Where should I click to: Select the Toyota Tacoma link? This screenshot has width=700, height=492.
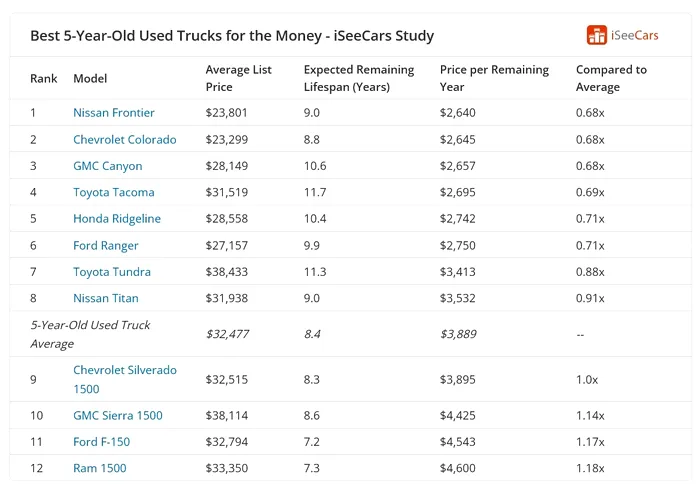coord(113,192)
